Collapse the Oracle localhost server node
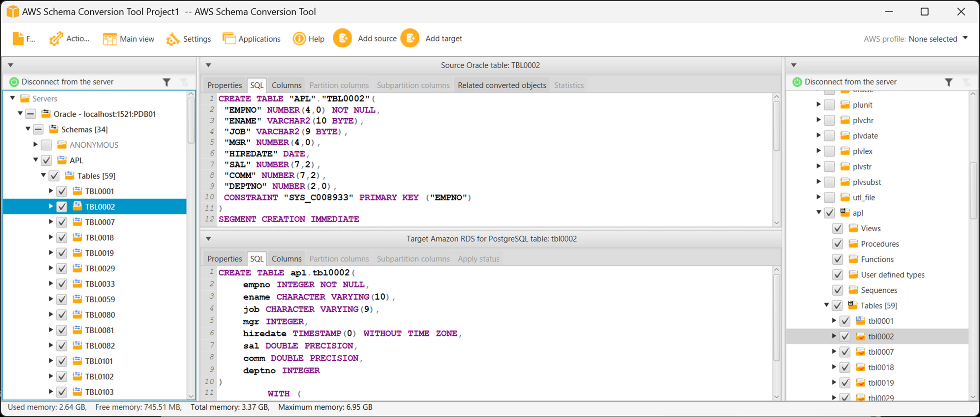The width and height of the screenshot is (980, 417). coord(20,113)
